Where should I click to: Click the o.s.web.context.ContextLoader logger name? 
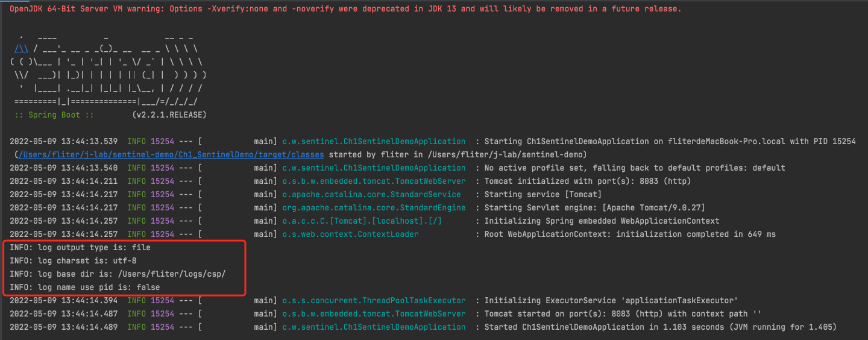pos(350,235)
